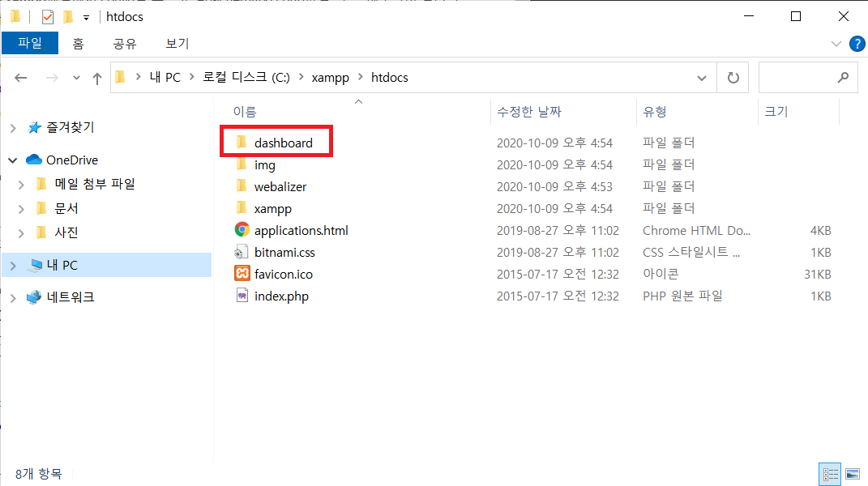Expand the 내 PC tree node

click(x=13, y=266)
